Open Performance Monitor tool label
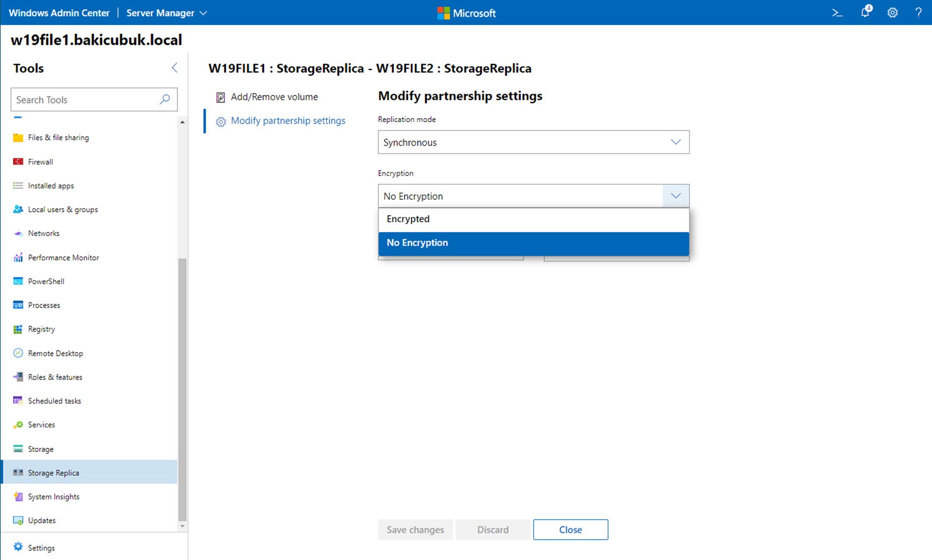This screenshot has width=932, height=560. [64, 258]
